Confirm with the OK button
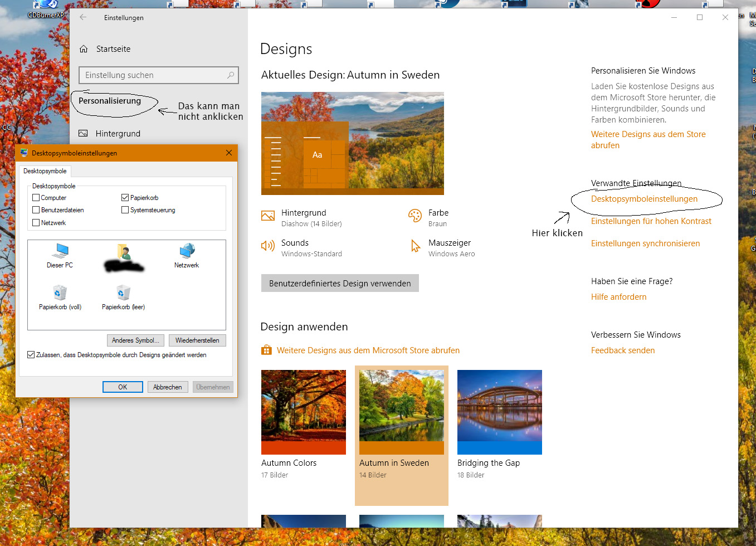This screenshot has width=756, height=546. click(123, 387)
